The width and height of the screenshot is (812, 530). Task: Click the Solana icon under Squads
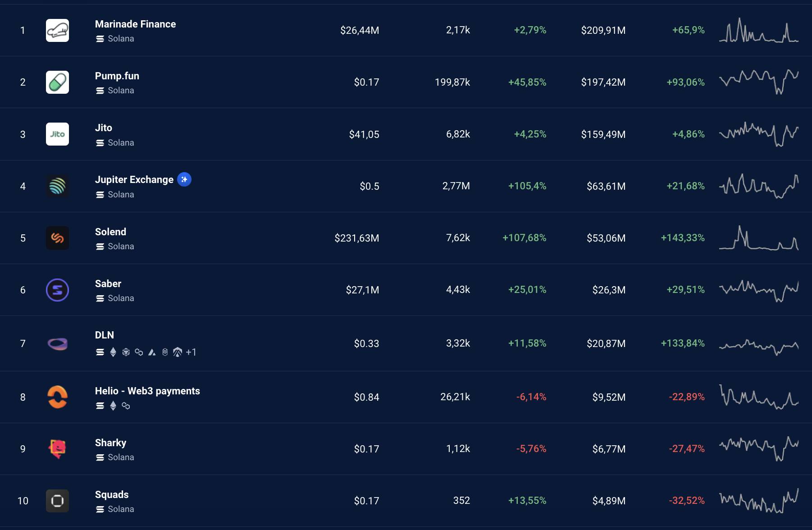point(100,509)
